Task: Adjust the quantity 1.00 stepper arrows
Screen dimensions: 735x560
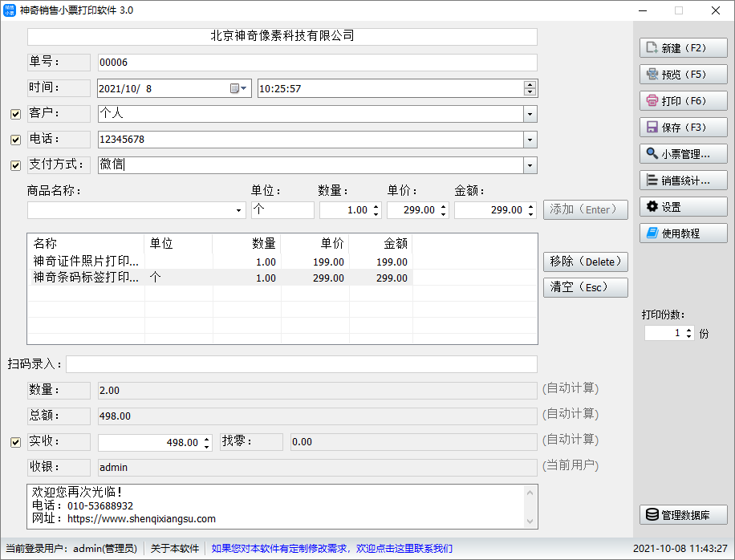Action: pyautogui.click(x=376, y=210)
